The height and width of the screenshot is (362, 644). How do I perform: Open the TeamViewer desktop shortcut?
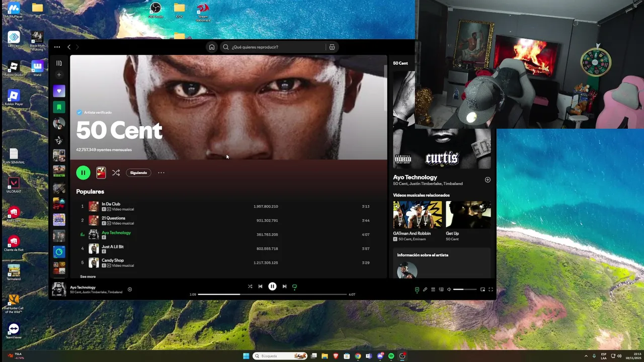[14, 331]
